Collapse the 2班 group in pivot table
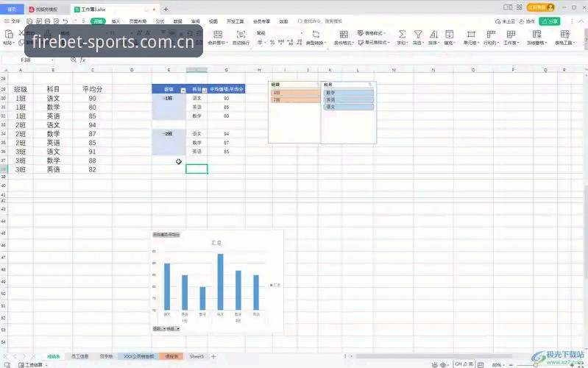 click(163, 133)
